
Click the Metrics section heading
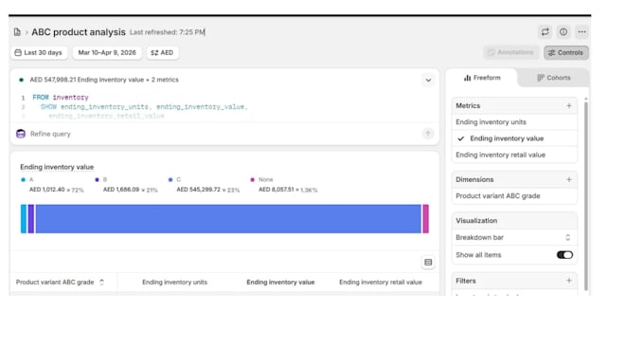[x=468, y=105]
